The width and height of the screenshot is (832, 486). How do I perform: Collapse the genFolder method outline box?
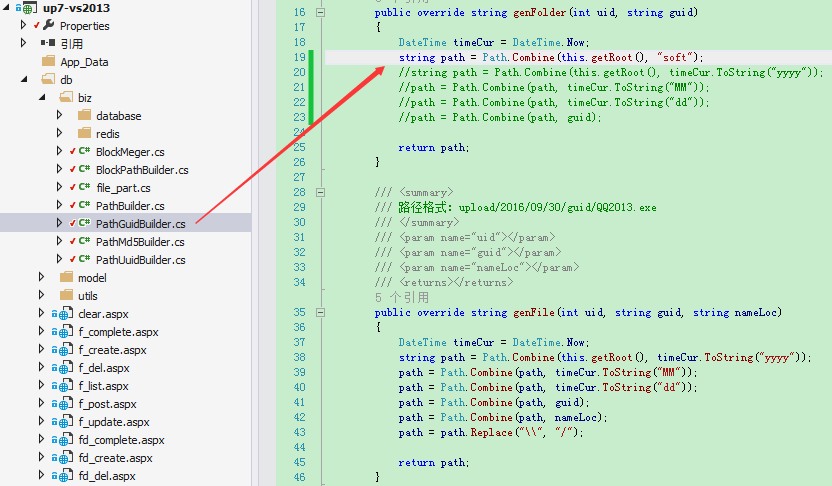(x=320, y=12)
